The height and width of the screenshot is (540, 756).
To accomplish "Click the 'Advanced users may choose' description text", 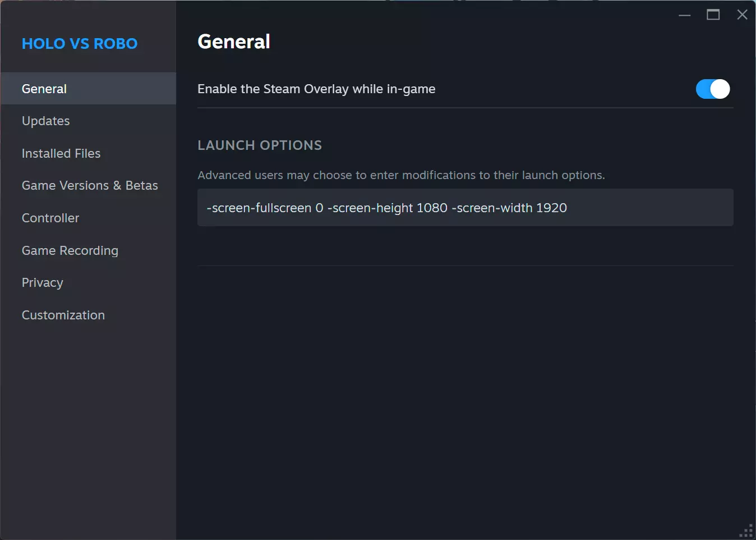I will coord(401,176).
